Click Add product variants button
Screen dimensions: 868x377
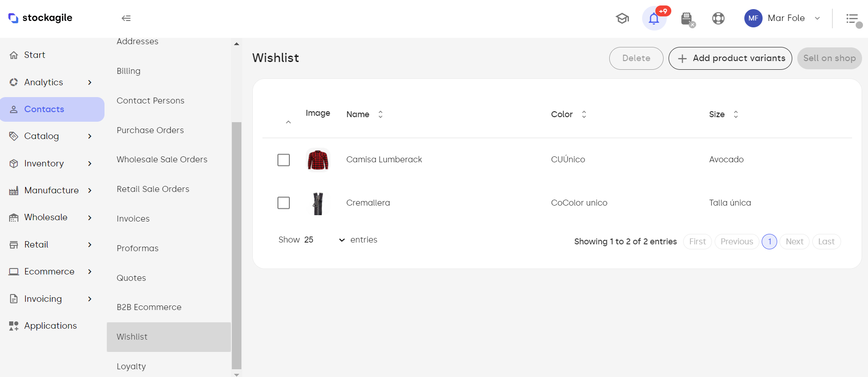coord(730,58)
